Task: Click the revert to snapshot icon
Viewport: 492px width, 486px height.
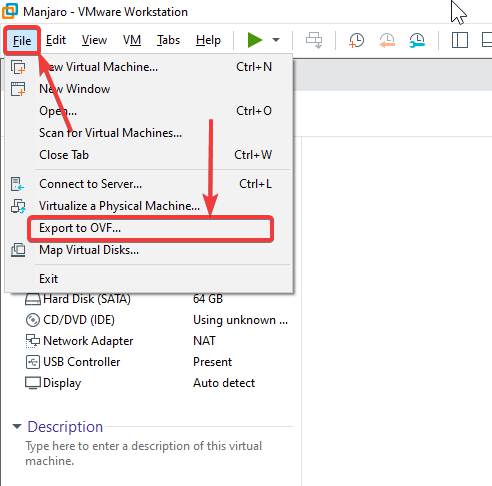Action: [387, 40]
